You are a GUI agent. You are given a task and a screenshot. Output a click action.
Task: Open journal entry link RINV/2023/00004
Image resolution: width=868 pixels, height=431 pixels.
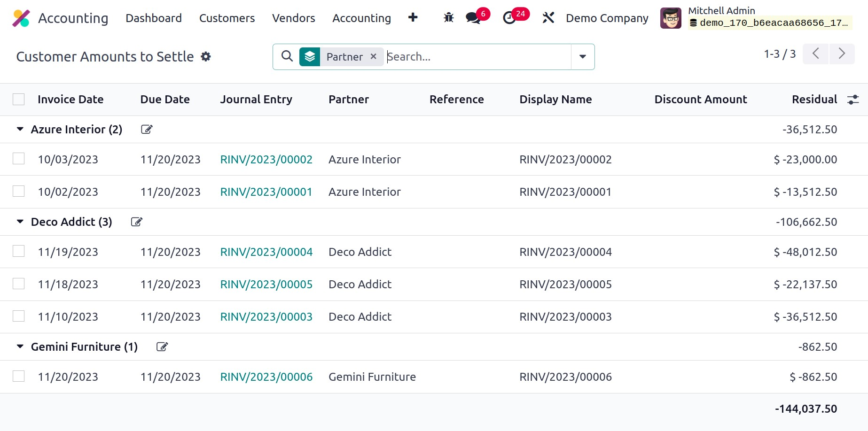pos(266,252)
